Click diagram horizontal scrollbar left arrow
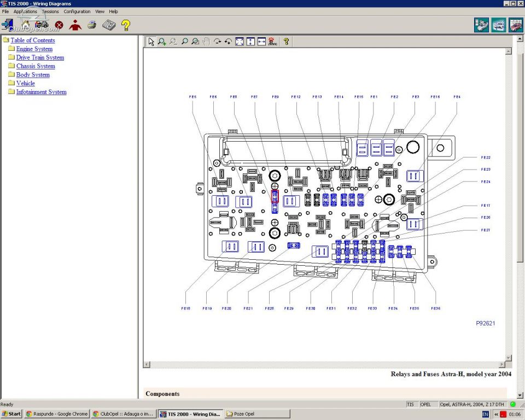Screen dimensions: 525x420 pyautogui.click(x=147, y=364)
